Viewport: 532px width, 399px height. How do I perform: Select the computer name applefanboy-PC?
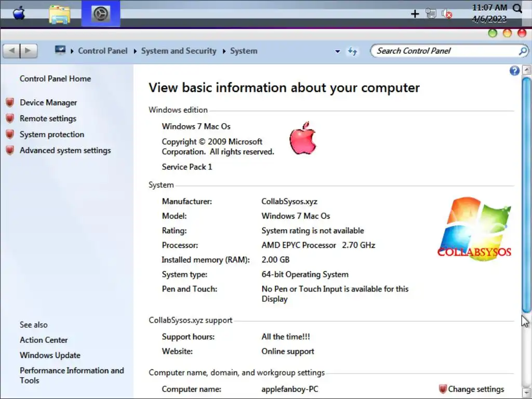click(290, 389)
